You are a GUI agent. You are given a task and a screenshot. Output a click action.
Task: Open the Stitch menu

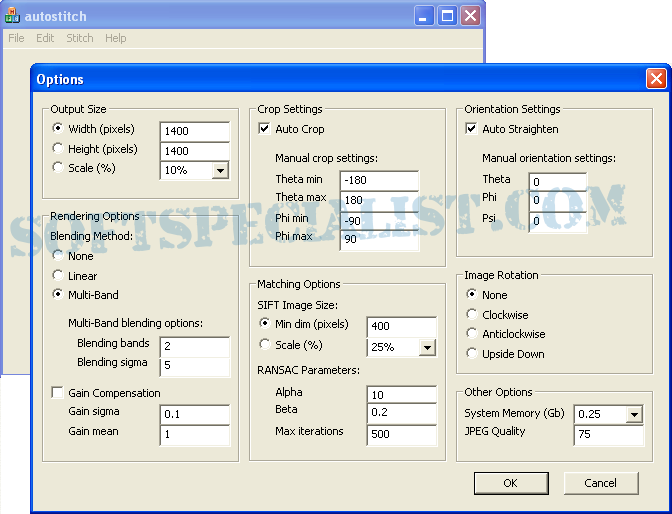pos(79,38)
